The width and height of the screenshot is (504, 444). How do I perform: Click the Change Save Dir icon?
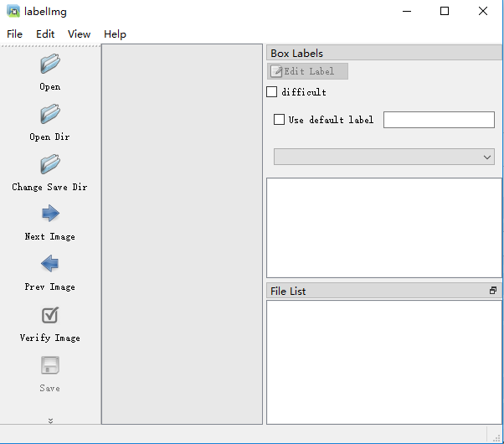(x=50, y=164)
